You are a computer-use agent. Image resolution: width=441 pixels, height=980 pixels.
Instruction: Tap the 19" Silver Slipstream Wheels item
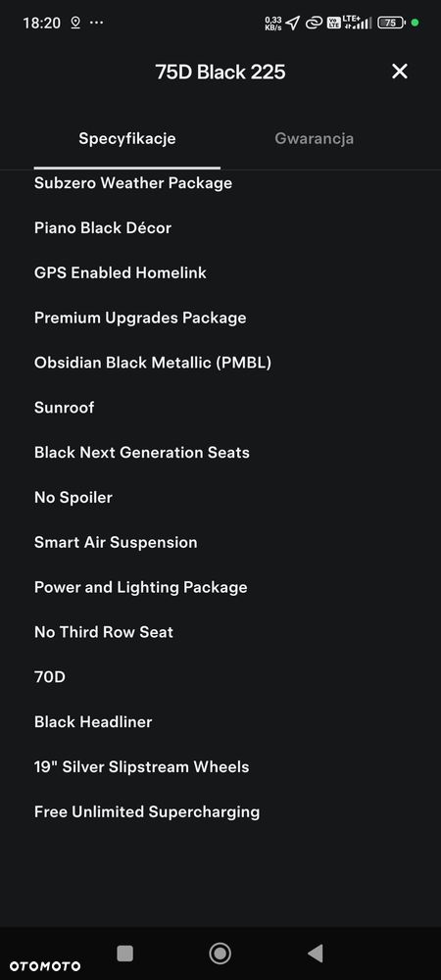point(142,767)
